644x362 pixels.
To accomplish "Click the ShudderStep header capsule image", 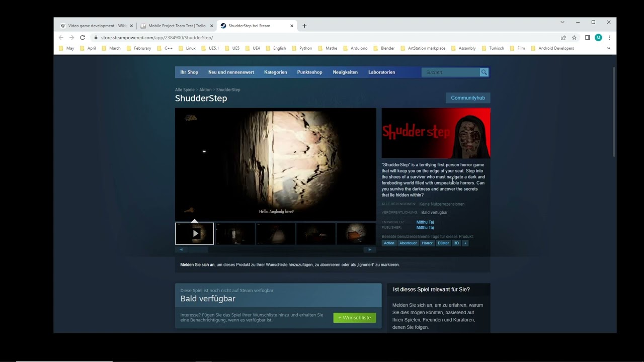I will (x=436, y=133).
